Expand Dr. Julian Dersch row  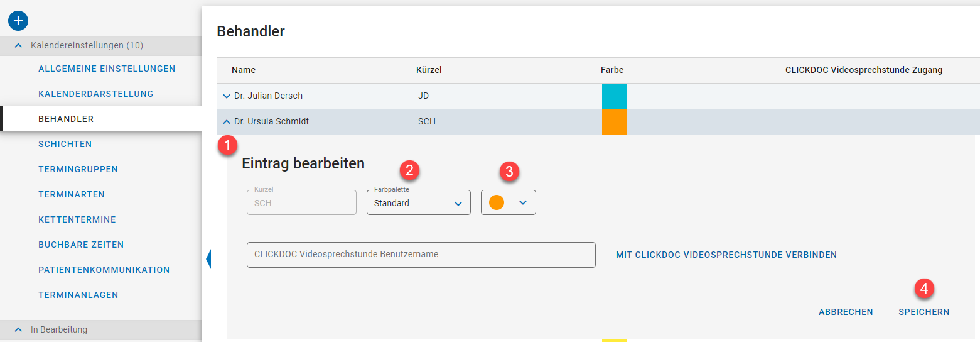click(x=227, y=96)
